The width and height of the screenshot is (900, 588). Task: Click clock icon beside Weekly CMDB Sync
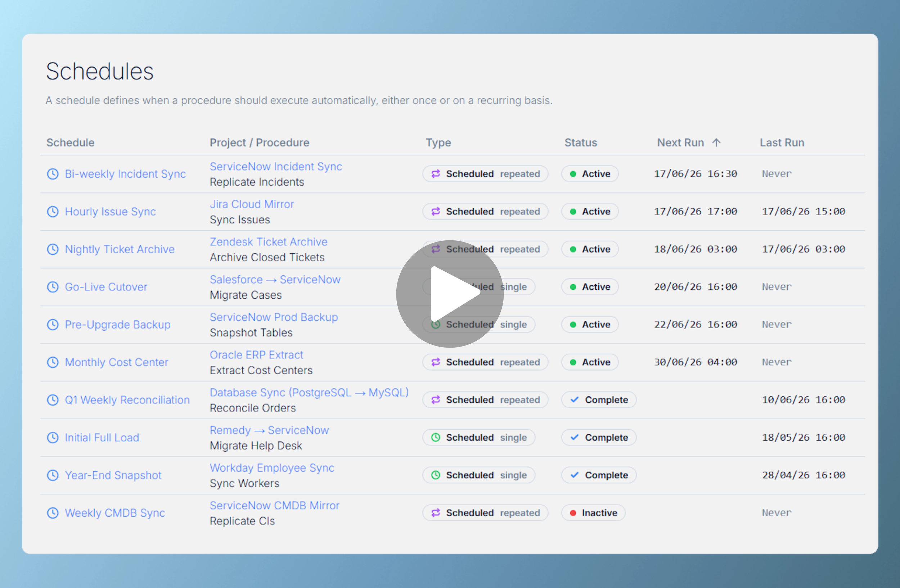pyautogui.click(x=53, y=513)
